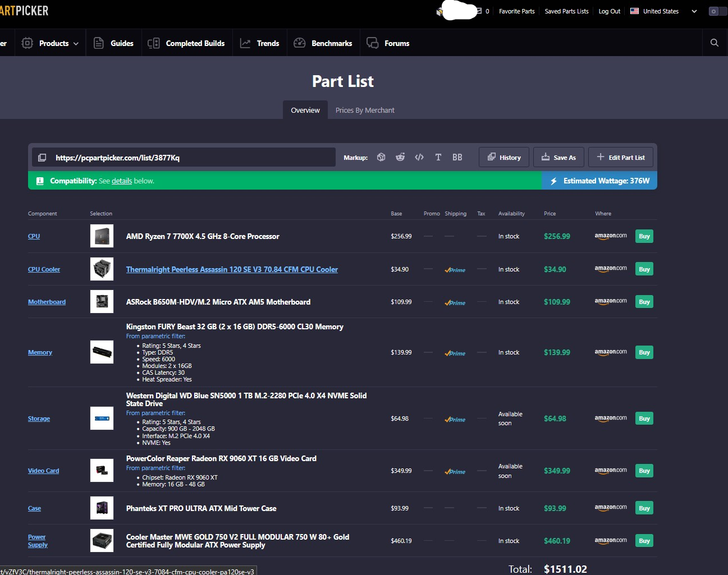Click the compatibility notes icon
The image size is (728, 575).
(x=40, y=181)
